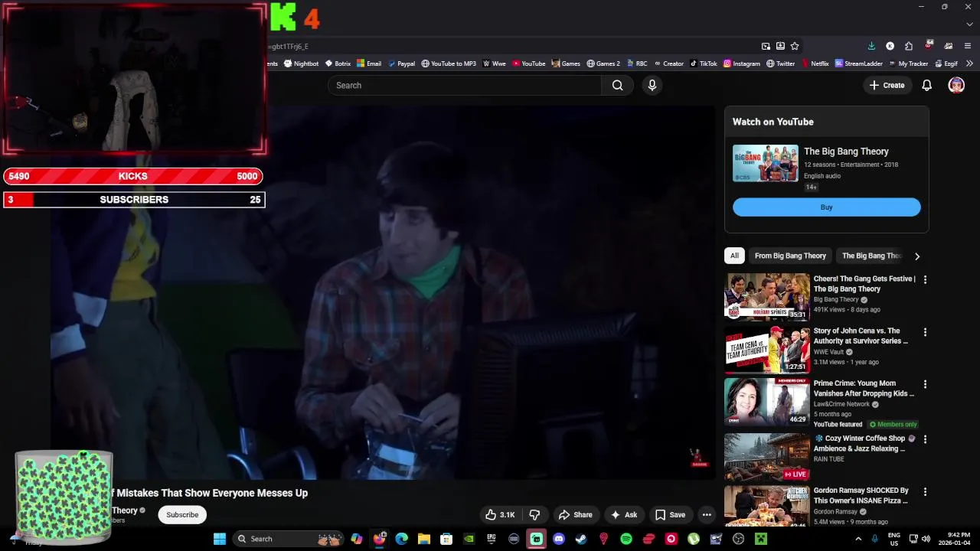Open the Firefox downloads arrow icon
Screen dimensions: 980x551
click(871, 46)
